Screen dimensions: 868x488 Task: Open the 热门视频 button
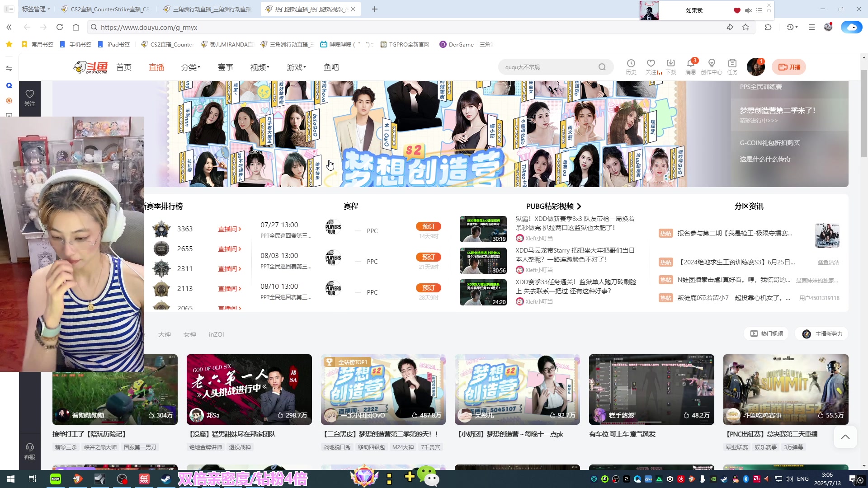(x=766, y=333)
